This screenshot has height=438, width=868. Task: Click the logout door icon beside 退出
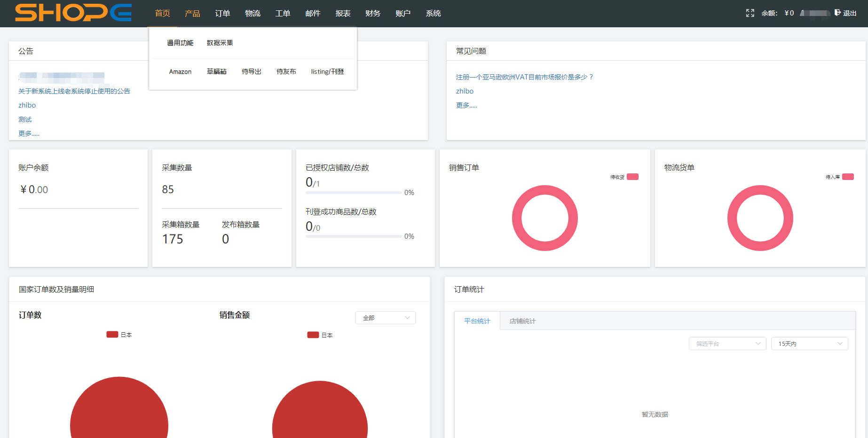click(838, 13)
